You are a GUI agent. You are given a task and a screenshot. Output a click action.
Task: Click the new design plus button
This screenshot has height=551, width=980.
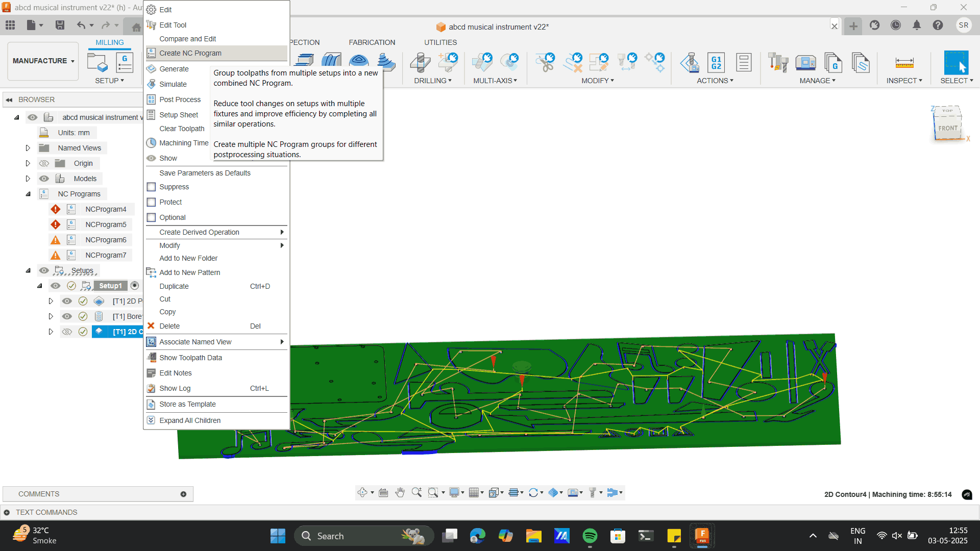pyautogui.click(x=853, y=26)
